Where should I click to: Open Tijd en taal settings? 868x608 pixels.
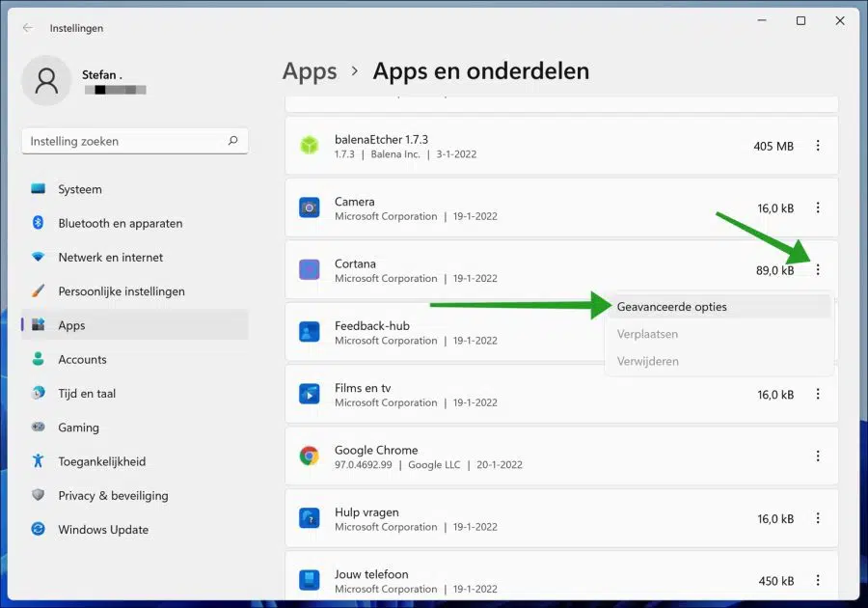[135, 393]
